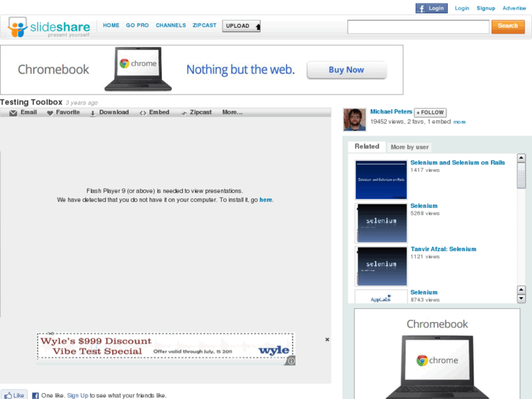532x399 pixels.
Task: Click the upload arrow icon on UPLOAD
Action: click(258, 26)
